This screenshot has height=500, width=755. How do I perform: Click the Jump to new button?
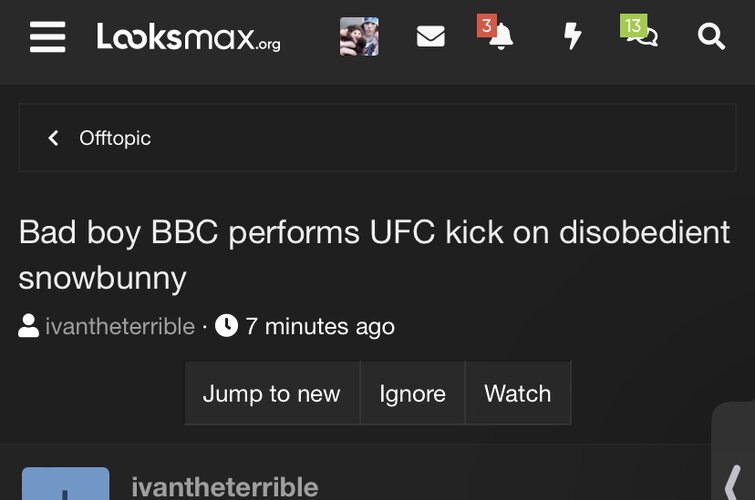272,393
